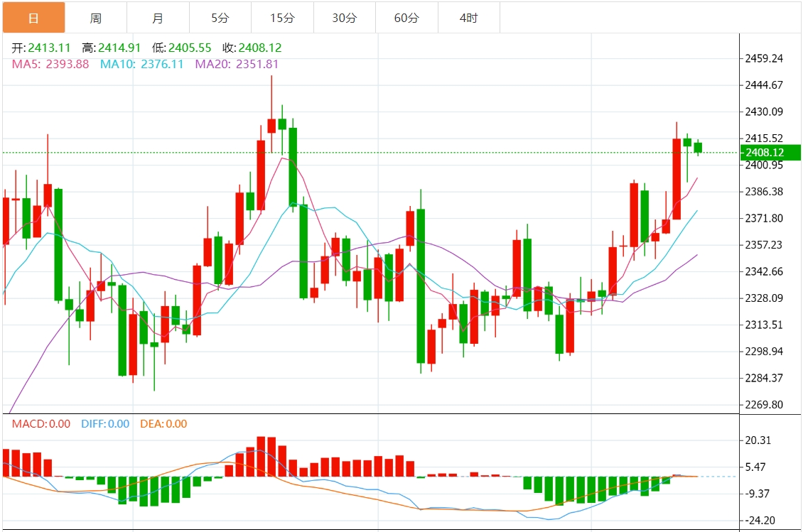The width and height of the screenshot is (808, 532).
Task: Click the green 2408.12 current price label
Action: (x=771, y=153)
